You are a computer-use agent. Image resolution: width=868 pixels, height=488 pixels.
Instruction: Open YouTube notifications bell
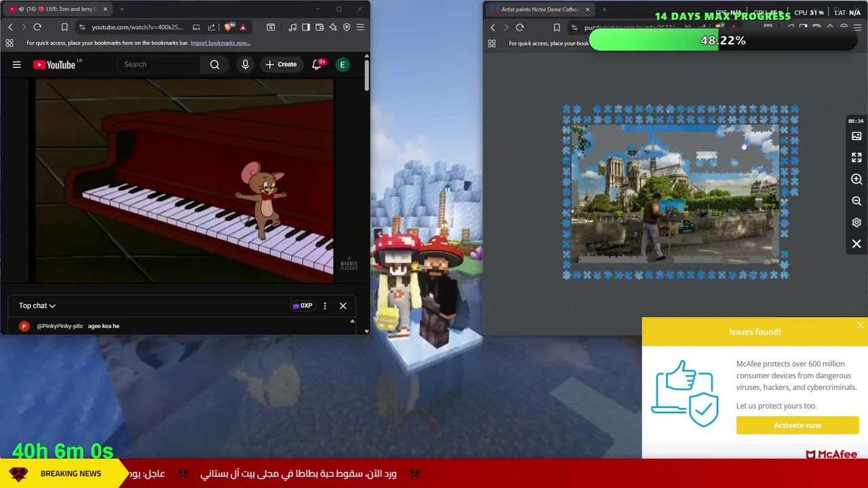(317, 64)
